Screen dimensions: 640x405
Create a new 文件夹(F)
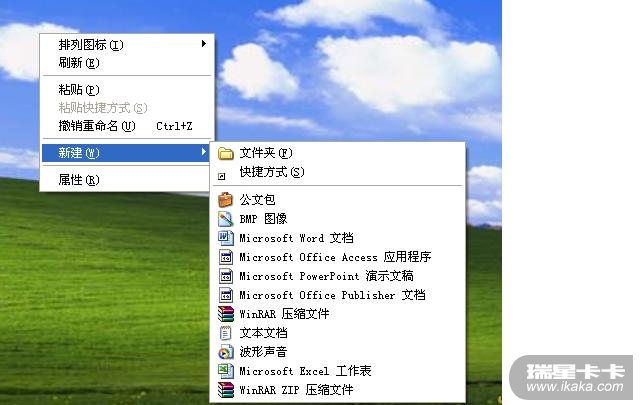click(x=338, y=153)
